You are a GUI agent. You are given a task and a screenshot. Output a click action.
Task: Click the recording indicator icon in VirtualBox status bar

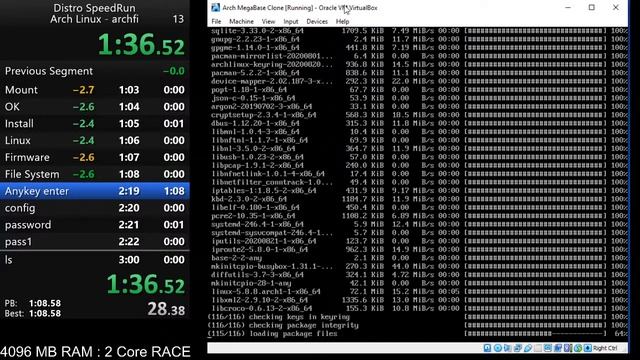[x=558, y=348]
